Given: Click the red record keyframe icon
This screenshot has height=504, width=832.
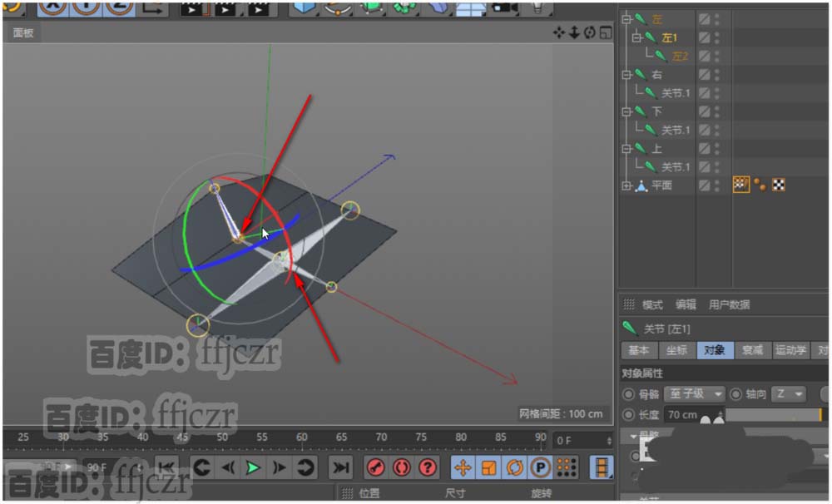Looking at the screenshot, I should (x=376, y=468).
